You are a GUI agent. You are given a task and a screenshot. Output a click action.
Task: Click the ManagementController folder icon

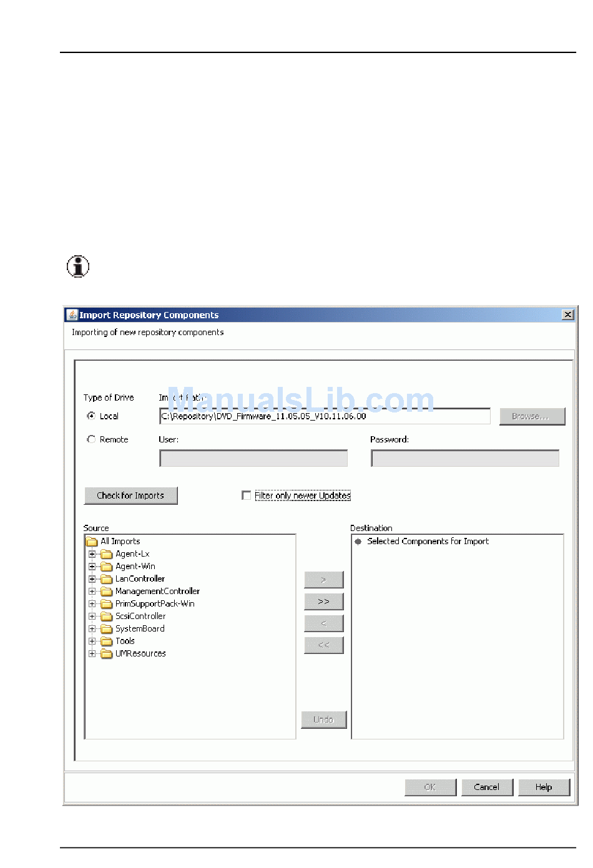pos(107,592)
